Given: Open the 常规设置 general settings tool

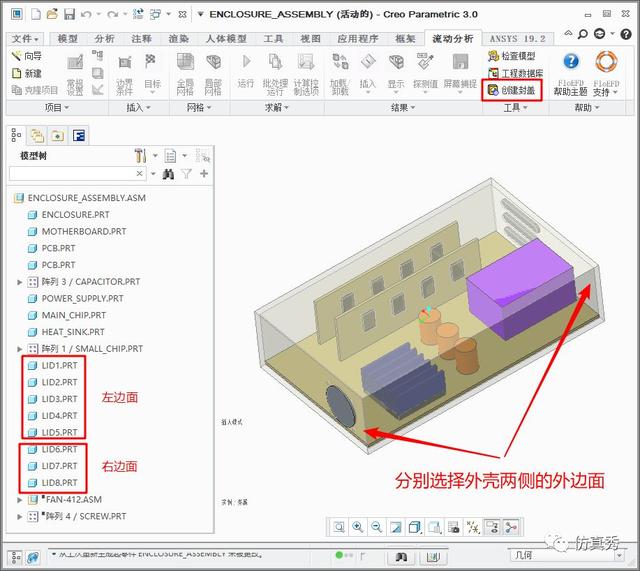Looking at the screenshot, I should [x=75, y=75].
